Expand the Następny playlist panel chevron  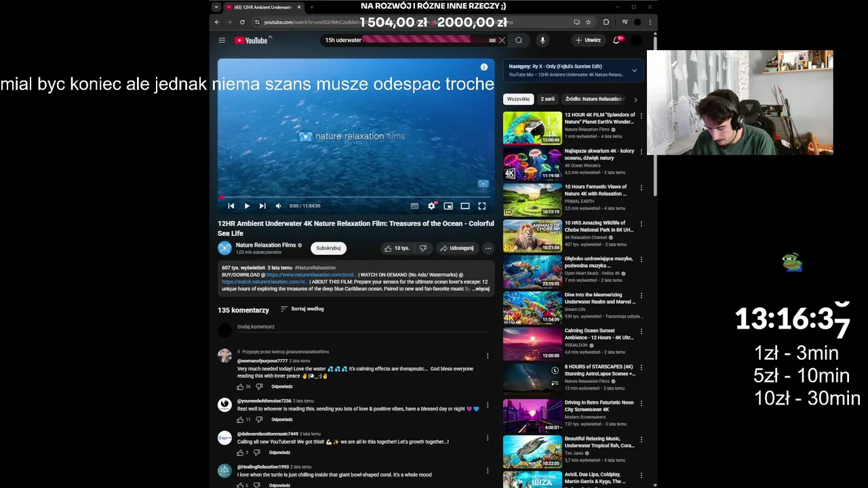pos(634,70)
